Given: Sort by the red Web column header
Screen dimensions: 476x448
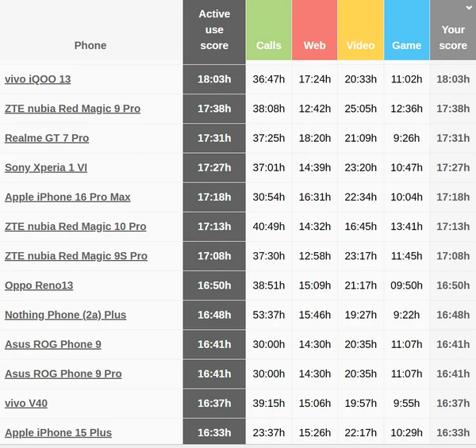Looking at the screenshot, I should point(315,45).
